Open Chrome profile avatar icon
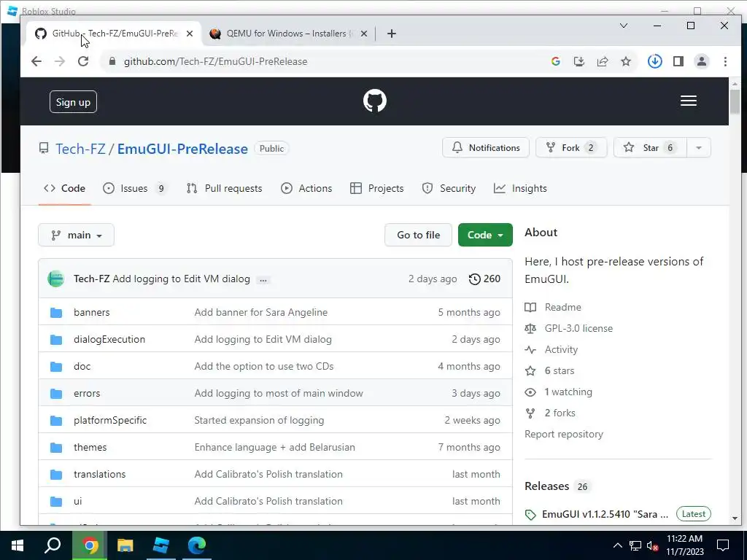 pos(702,61)
